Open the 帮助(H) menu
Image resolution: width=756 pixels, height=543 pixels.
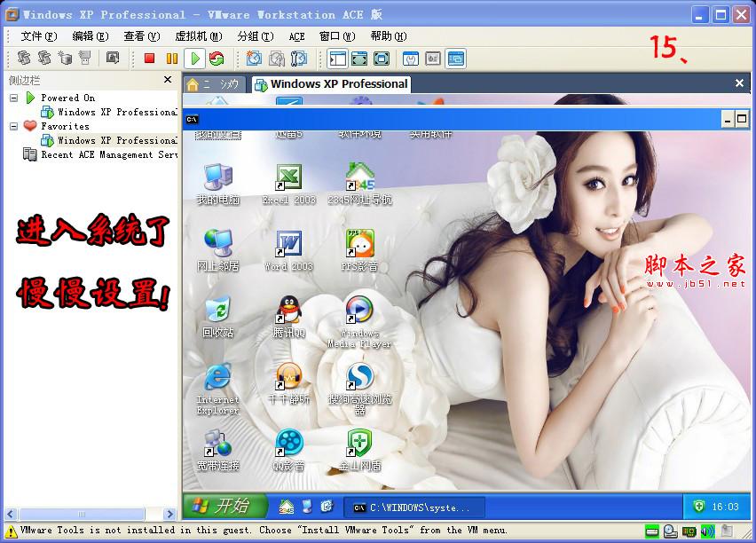pyautogui.click(x=389, y=36)
